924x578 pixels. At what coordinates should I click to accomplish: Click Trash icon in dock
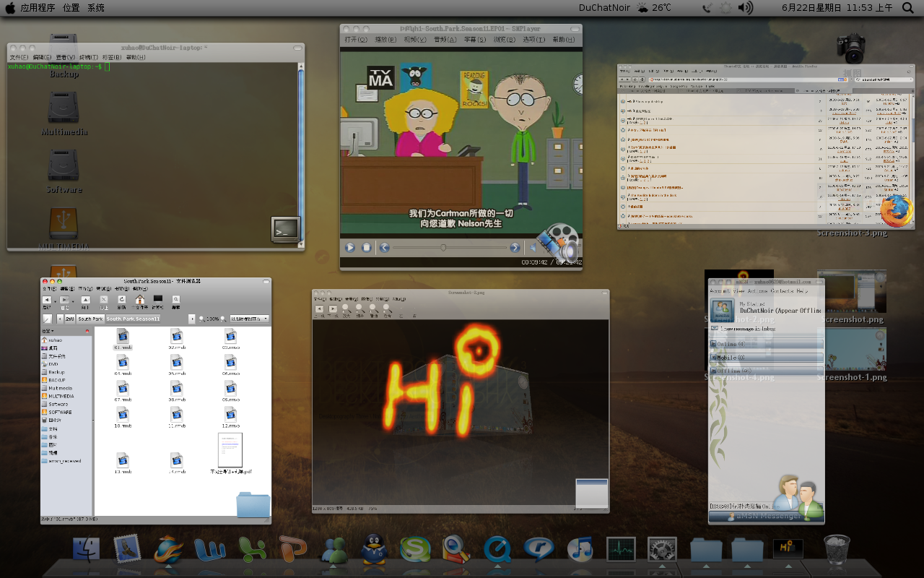point(837,550)
